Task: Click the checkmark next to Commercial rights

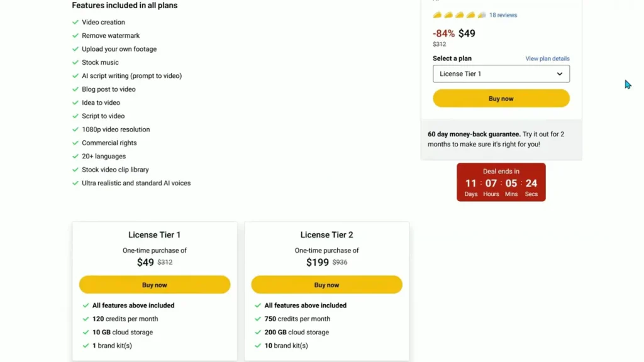Action: point(75,143)
